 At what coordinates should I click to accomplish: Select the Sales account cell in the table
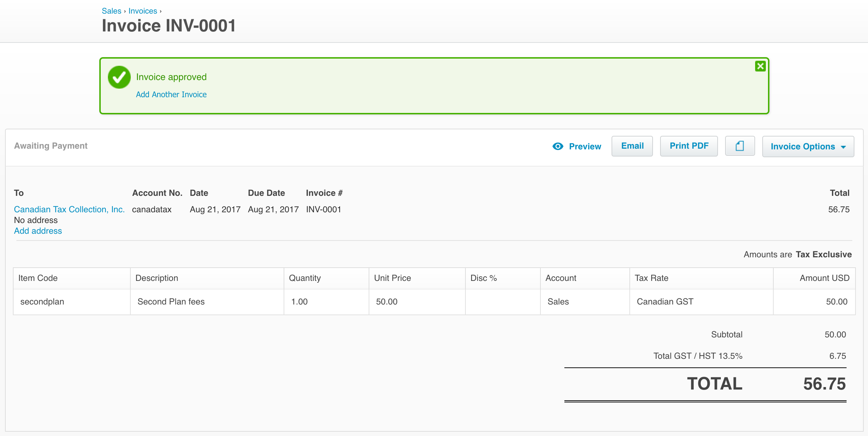[558, 301]
